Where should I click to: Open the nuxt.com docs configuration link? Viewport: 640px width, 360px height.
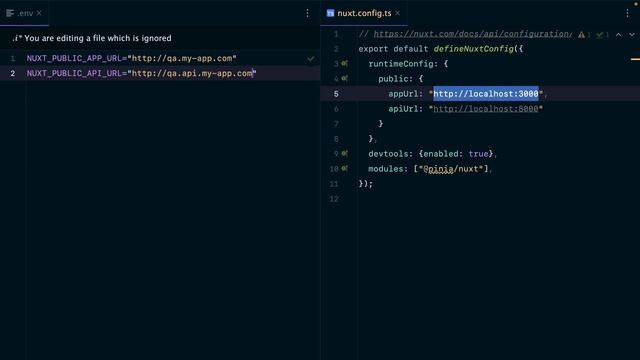[x=473, y=34]
